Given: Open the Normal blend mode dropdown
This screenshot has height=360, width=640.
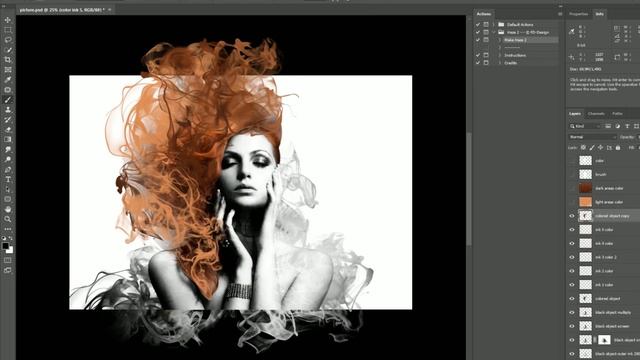Looking at the screenshot, I should click(x=593, y=137).
